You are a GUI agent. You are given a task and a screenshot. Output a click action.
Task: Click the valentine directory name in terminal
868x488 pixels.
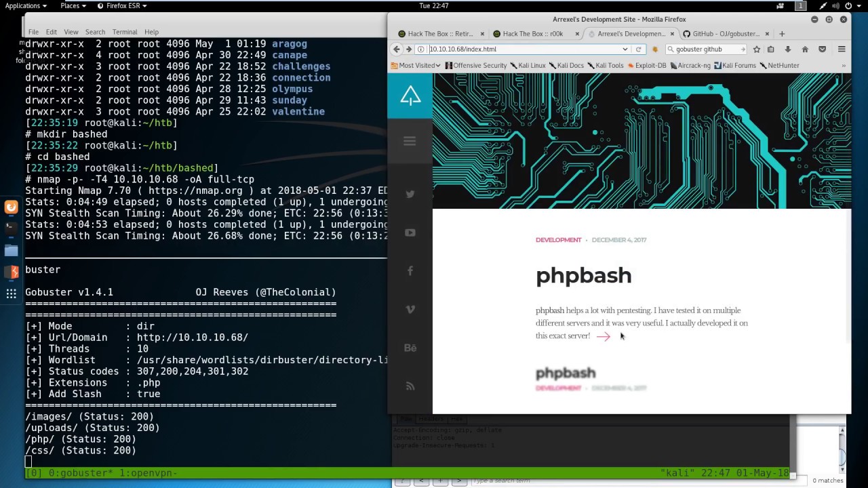click(x=298, y=111)
